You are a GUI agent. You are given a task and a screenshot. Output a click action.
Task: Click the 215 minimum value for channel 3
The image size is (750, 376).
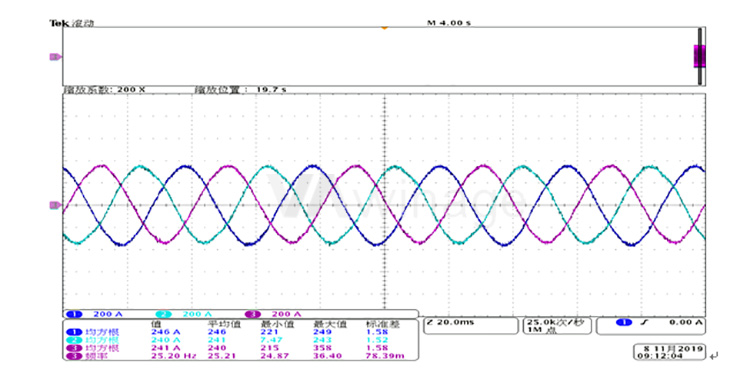point(269,348)
